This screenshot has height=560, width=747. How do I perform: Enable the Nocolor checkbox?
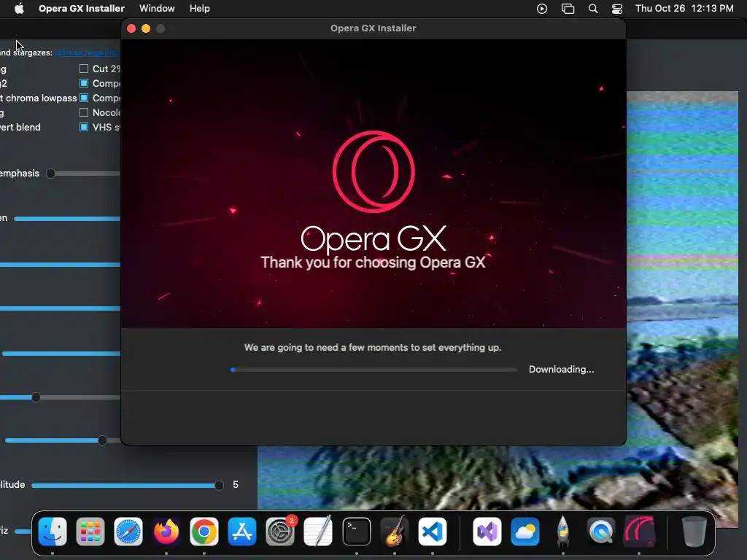click(84, 112)
